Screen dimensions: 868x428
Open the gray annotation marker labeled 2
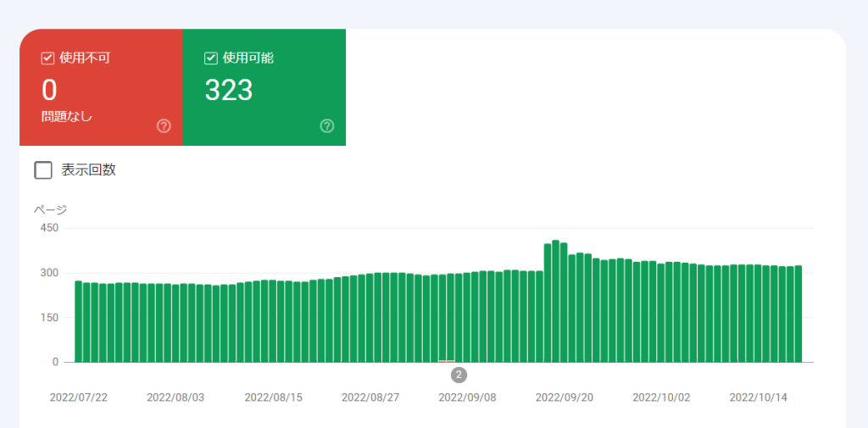coord(459,375)
